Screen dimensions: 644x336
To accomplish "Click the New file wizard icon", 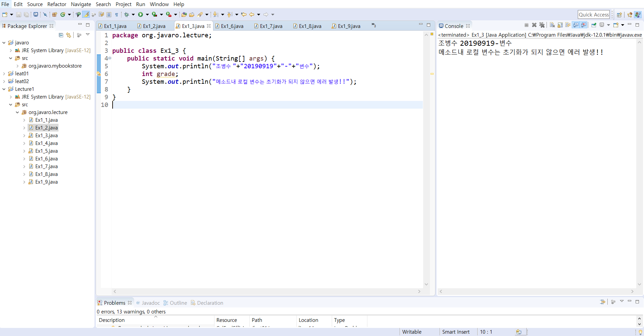I will tap(5, 14).
